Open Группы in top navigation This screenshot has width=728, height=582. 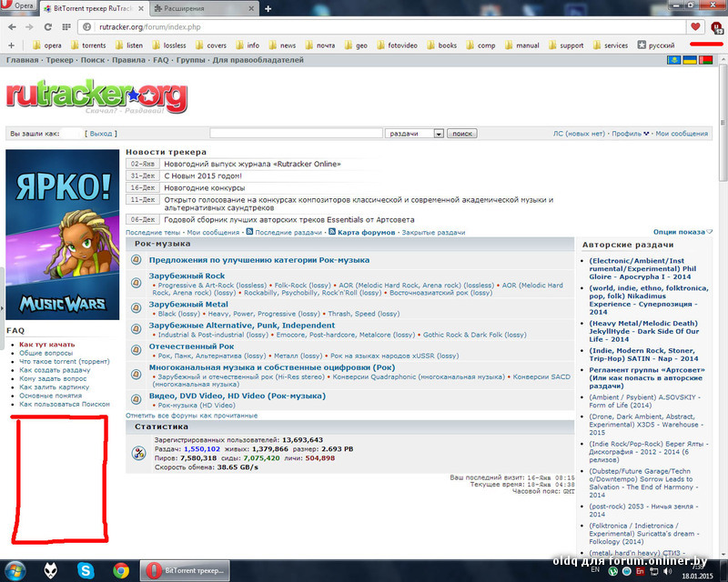[190, 60]
